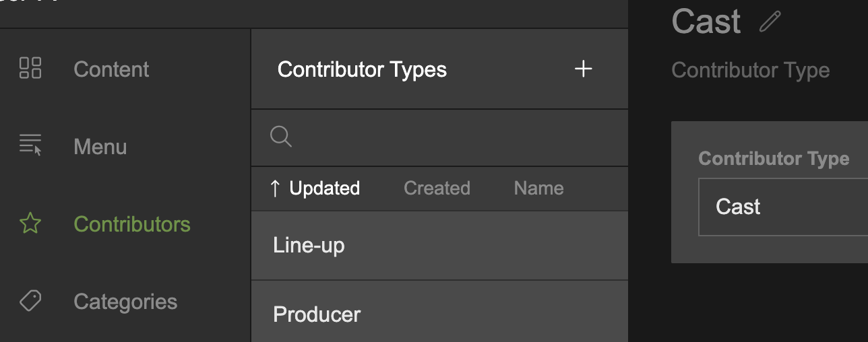Viewport: 868px width, 342px height.
Task: Focus the contributor types search field
Action: [452, 137]
